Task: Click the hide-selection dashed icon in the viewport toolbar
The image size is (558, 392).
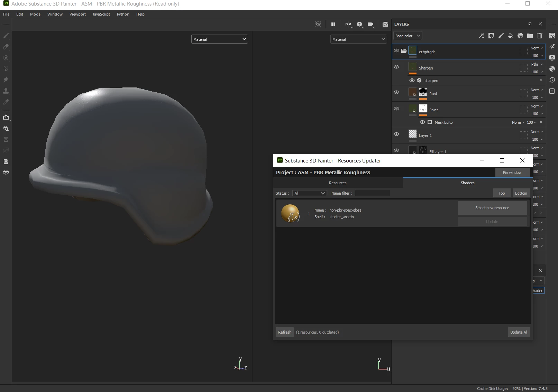Action: [318, 24]
